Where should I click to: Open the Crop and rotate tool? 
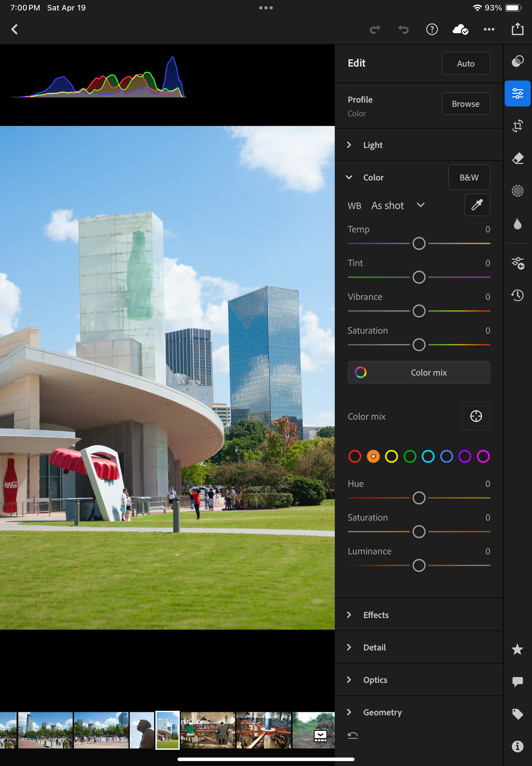[x=517, y=126]
